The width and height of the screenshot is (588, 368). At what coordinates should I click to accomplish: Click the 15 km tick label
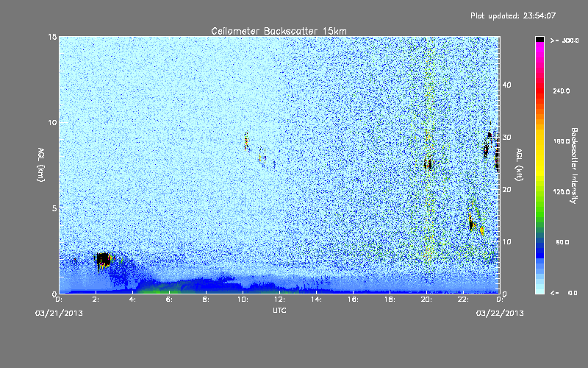52,37
